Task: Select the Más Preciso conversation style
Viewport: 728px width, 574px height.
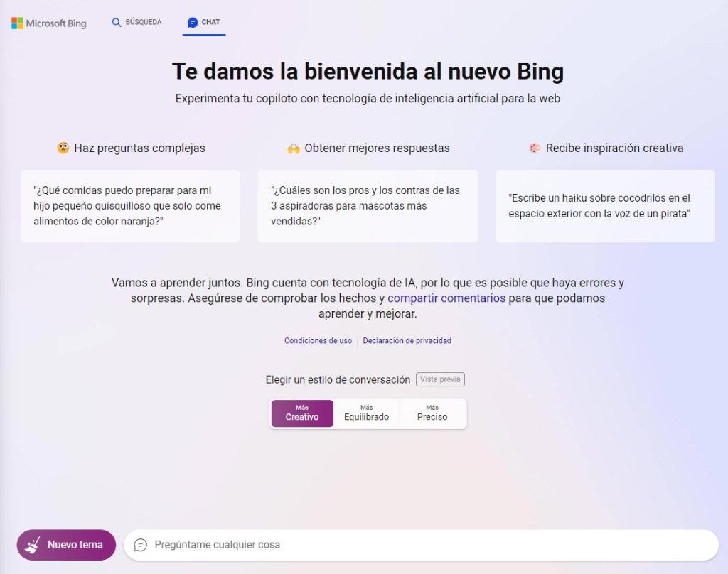Action: coord(432,413)
